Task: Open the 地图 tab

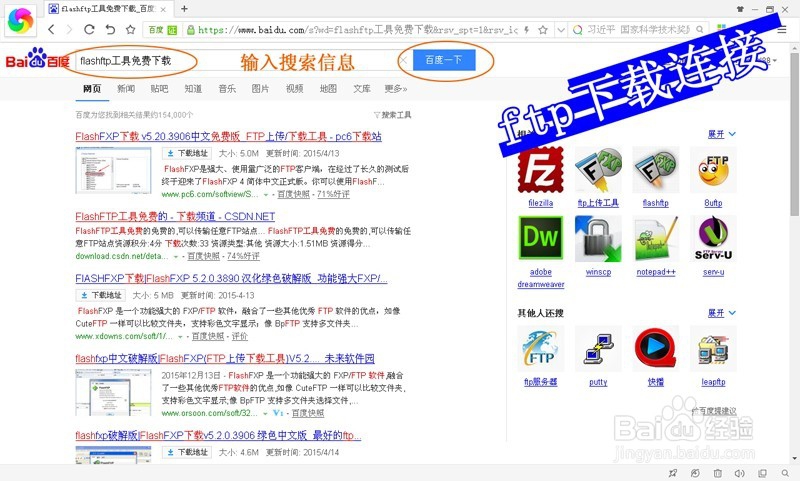Action: [x=328, y=89]
